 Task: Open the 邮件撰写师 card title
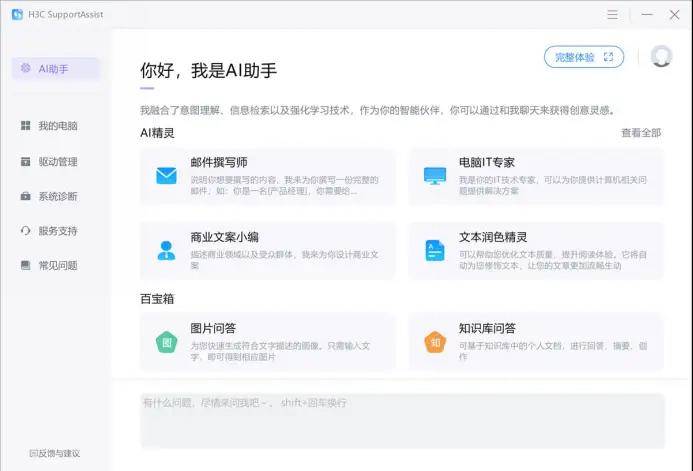[219, 162]
